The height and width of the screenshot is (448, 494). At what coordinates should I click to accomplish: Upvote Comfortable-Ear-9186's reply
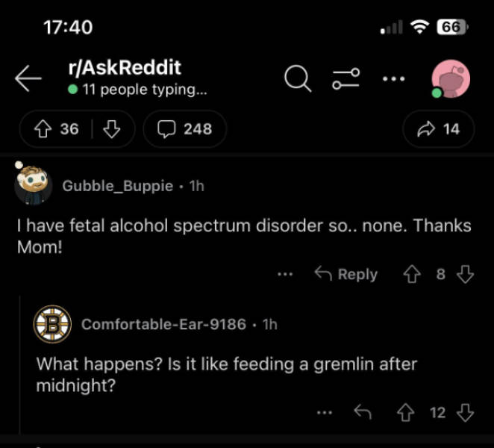406,411
